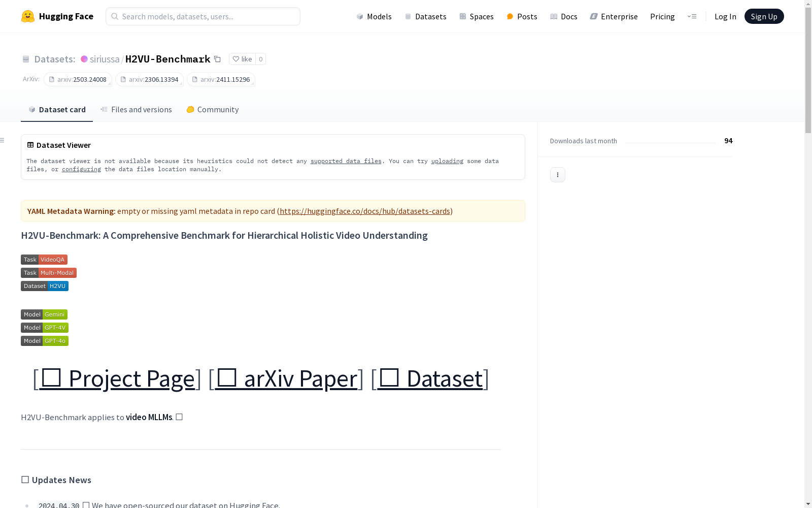This screenshot has width=812, height=508.
Task: Open the arXiv Paper link
Action: pos(286,378)
